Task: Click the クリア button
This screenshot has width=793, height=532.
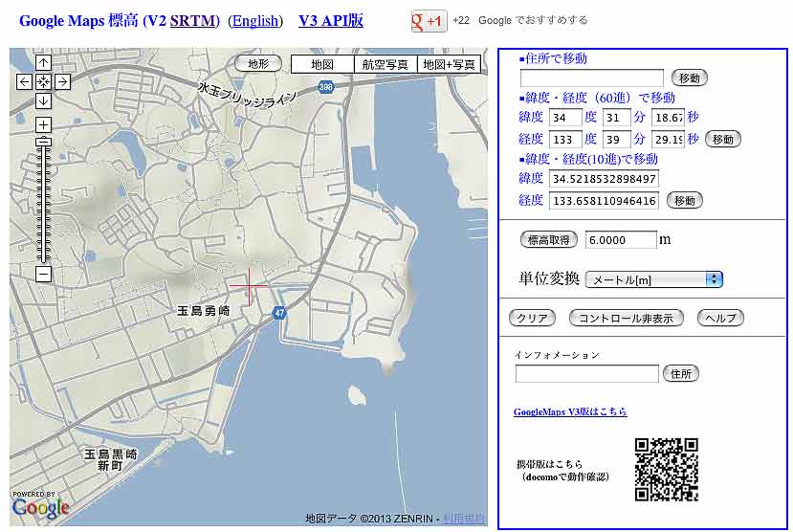Action: [532, 318]
